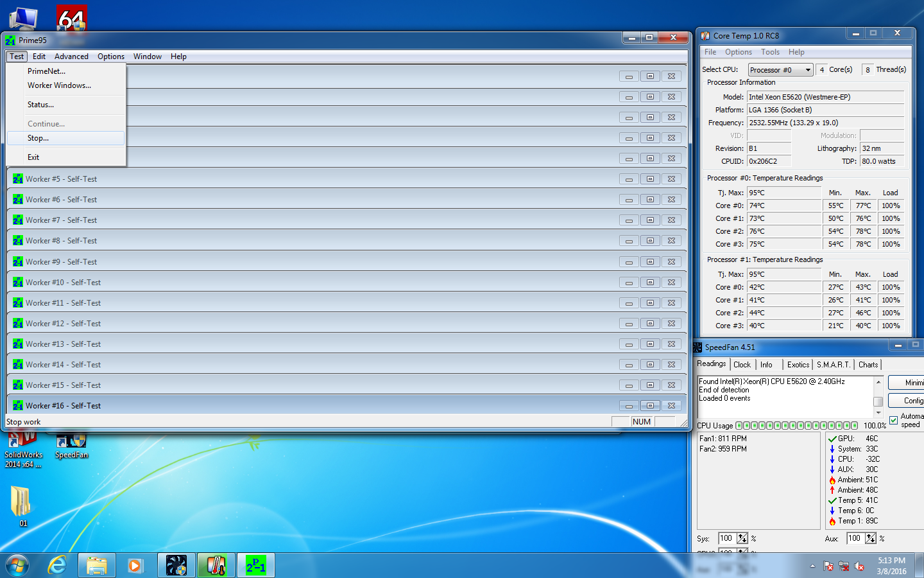Switch to SpeedFan Charts tab
The height and width of the screenshot is (578, 924).
868,365
